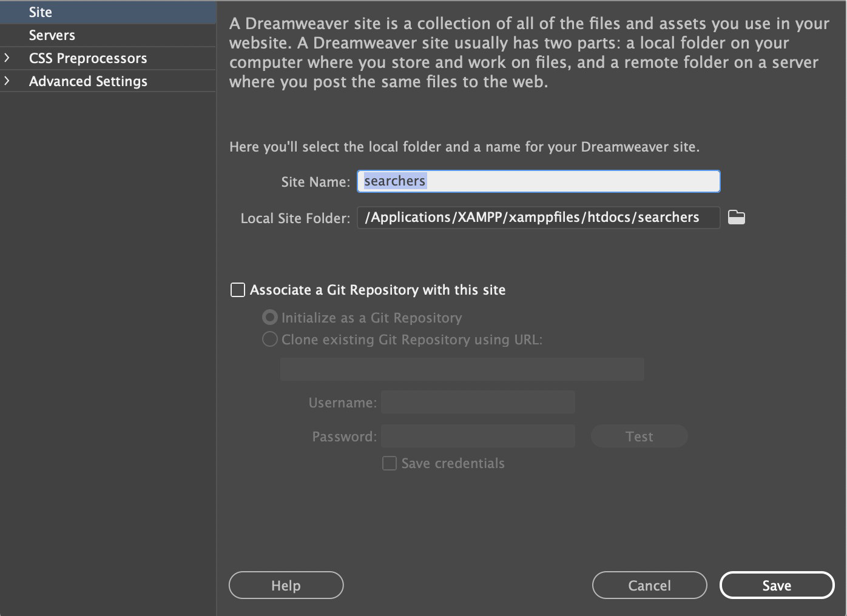Click the Test button for Git credentials
Image resolution: width=847 pixels, height=616 pixels.
pos(639,435)
